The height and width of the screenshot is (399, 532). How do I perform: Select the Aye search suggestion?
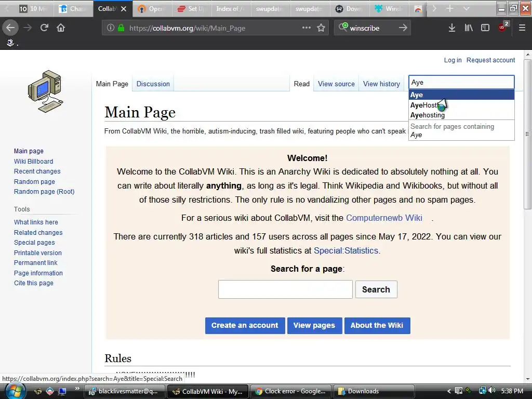pyautogui.click(x=461, y=95)
